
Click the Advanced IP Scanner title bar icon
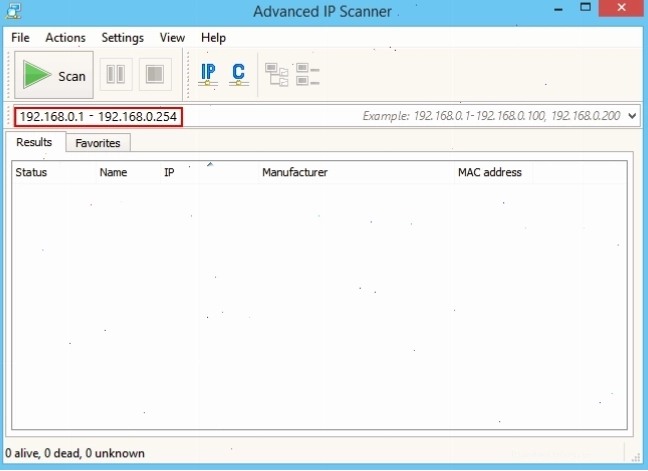coord(13,11)
